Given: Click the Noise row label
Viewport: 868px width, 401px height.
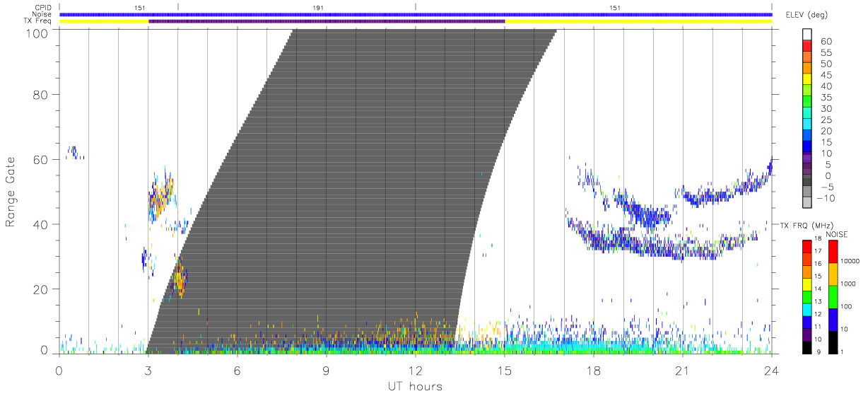Looking at the screenshot, I should click(x=42, y=14).
